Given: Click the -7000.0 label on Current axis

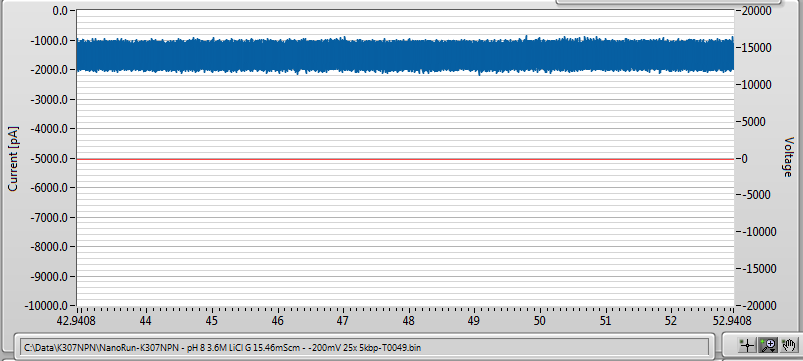Looking at the screenshot, I should (x=49, y=217).
